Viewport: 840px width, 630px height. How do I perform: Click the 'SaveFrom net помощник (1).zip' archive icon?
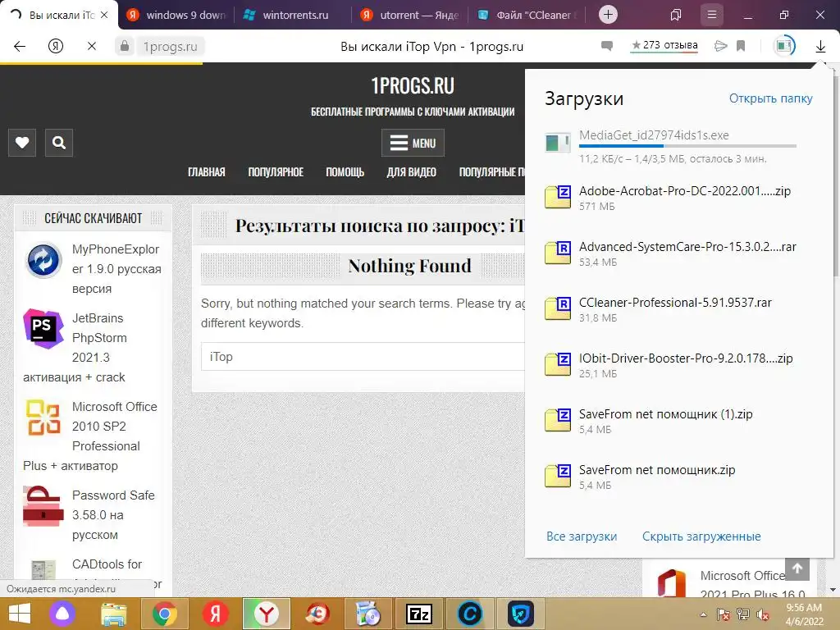coord(558,419)
